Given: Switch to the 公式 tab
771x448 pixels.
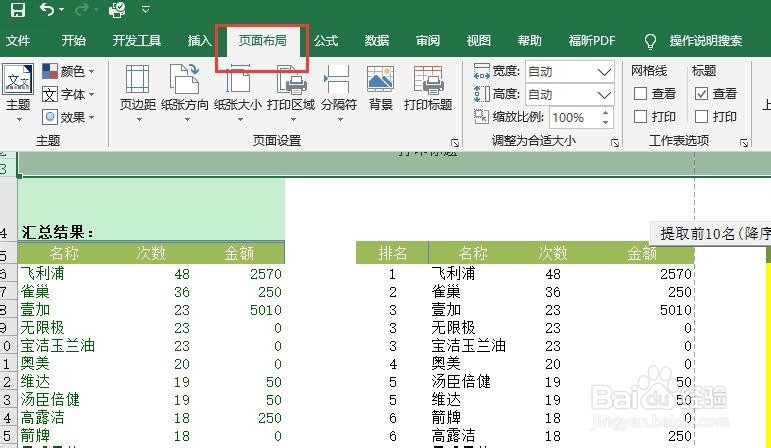Looking at the screenshot, I should (x=326, y=40).
